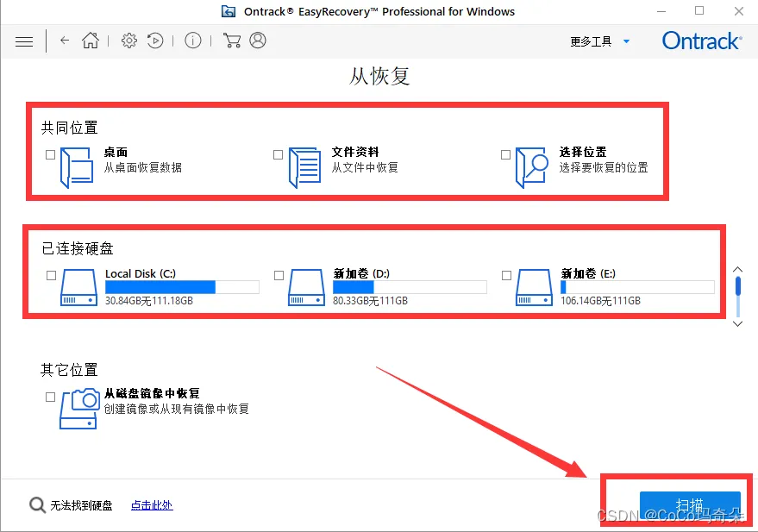Screen dimensions: 758x532
Task: Open the user account icon
Action: (x=258, y=41)
